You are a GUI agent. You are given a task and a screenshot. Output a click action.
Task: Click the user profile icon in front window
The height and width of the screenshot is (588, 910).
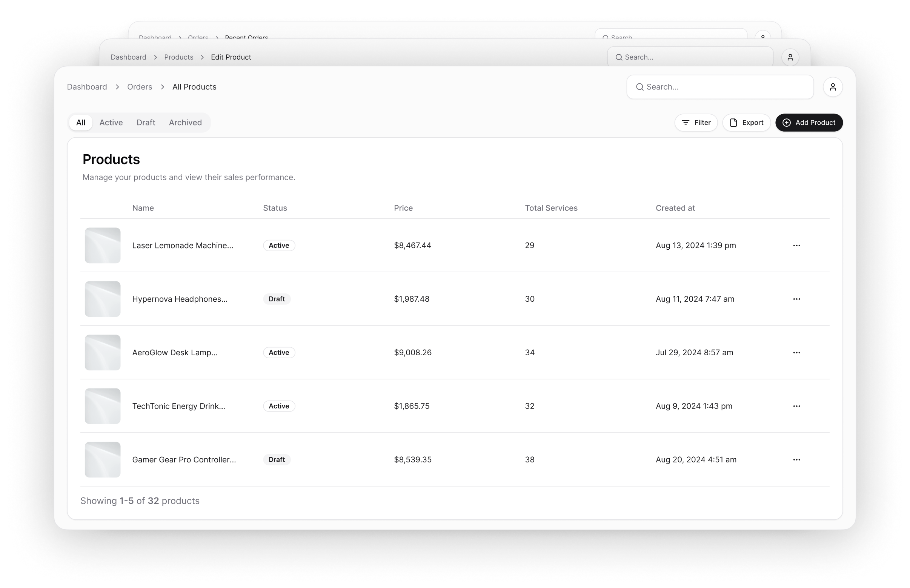[x=833, y=87]
